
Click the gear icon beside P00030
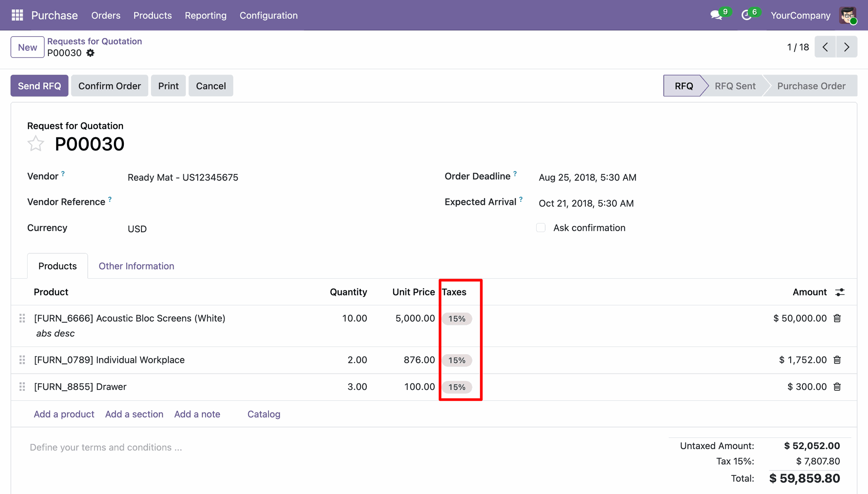click(x=90, y=53)
